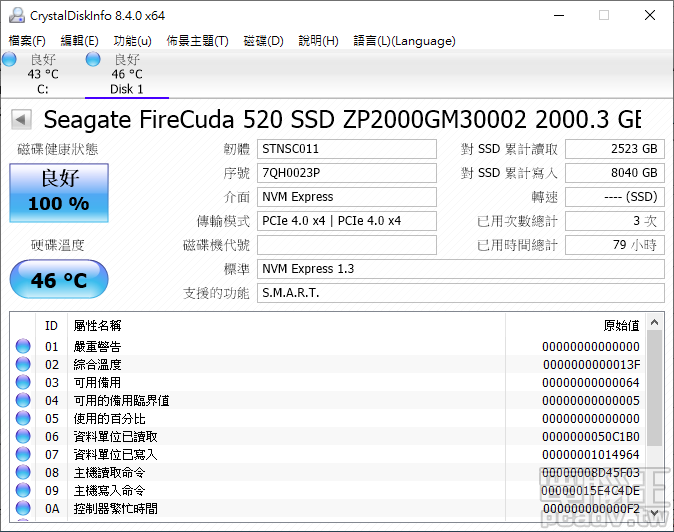Click status orb for attribute 02 綜合溫度
Image resolution: width=674 pixels, height=532 pixels.
coord(23,364)
